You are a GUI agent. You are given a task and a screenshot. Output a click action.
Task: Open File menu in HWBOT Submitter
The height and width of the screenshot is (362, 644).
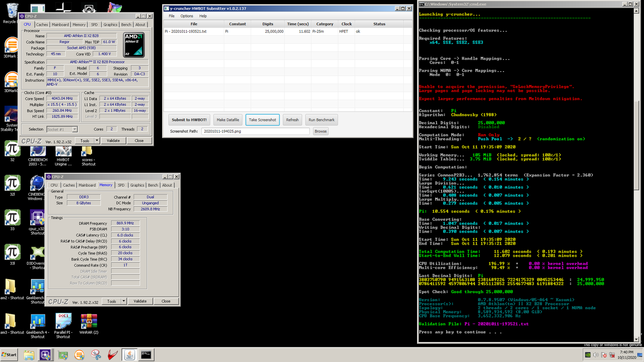[172, 16]
